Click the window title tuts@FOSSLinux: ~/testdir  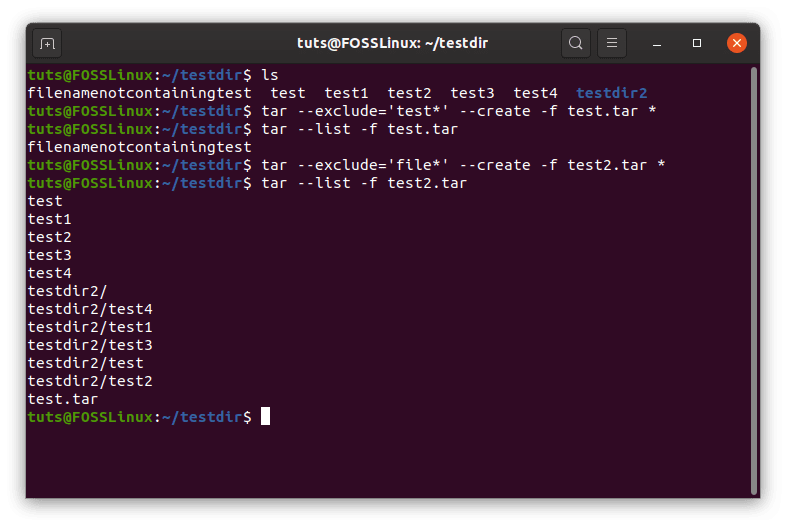click(x=392, y=43)
